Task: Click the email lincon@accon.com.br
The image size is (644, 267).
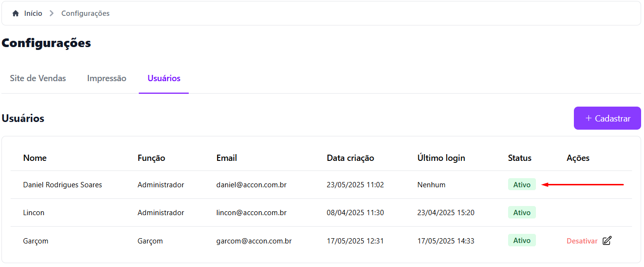Action: [x=252, y=213]
